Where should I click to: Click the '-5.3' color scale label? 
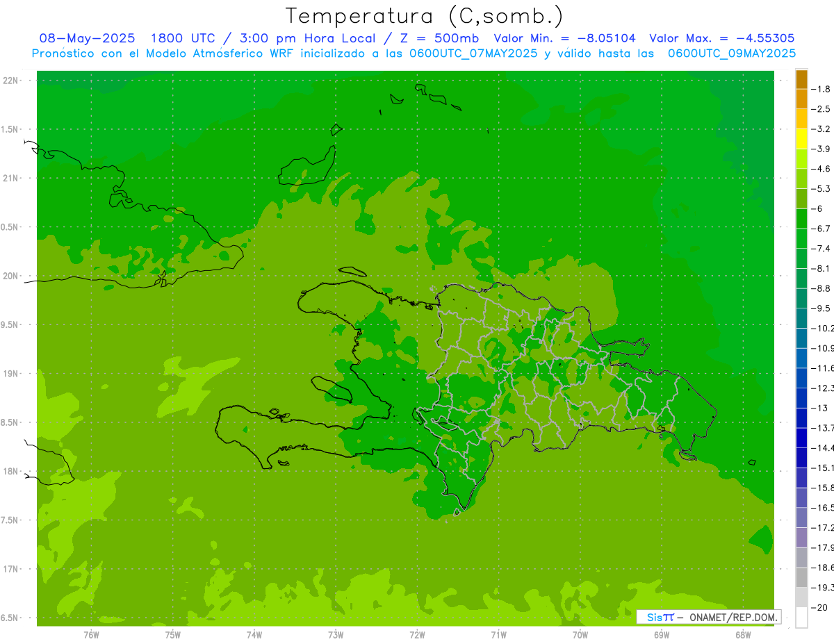820,188
